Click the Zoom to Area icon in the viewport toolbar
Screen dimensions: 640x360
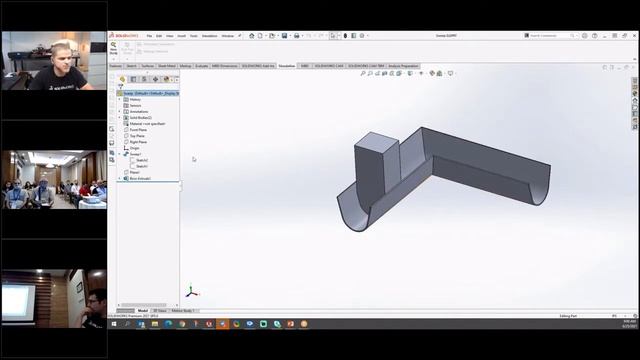[370, 73]
